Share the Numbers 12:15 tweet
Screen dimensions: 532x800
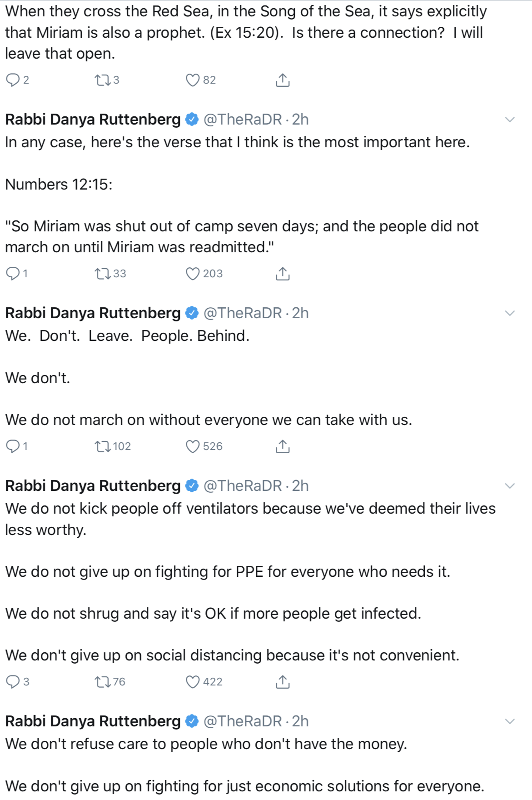point(283,274)
